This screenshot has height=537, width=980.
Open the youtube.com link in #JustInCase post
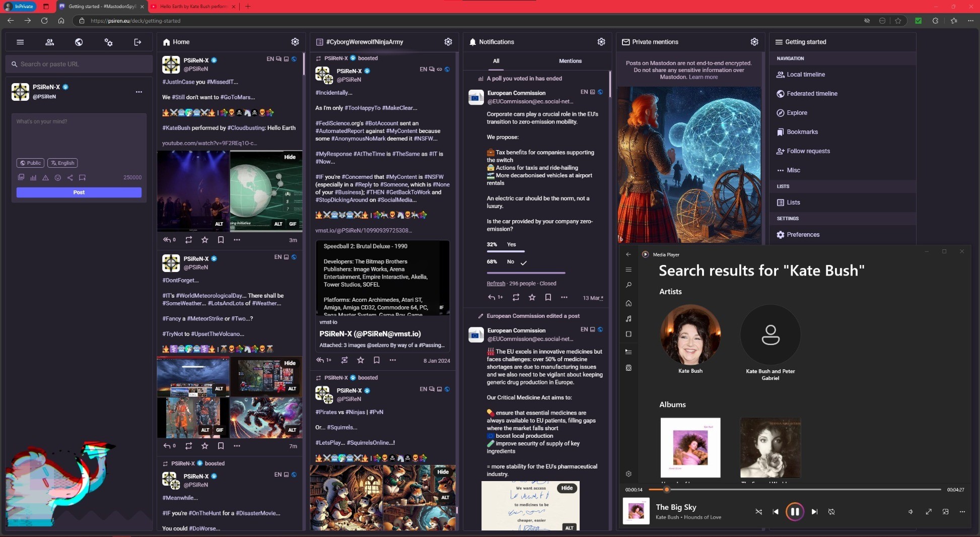coord(209,143)
